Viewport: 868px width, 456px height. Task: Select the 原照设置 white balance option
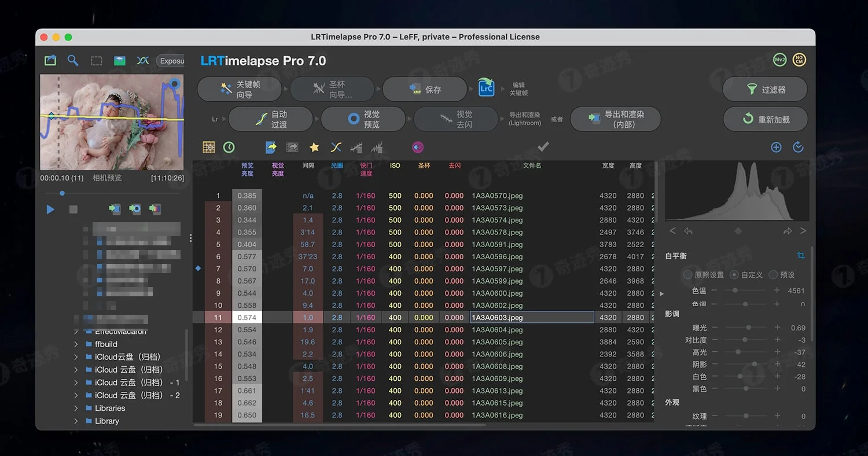pyautogui.click(x=689, y=274)
